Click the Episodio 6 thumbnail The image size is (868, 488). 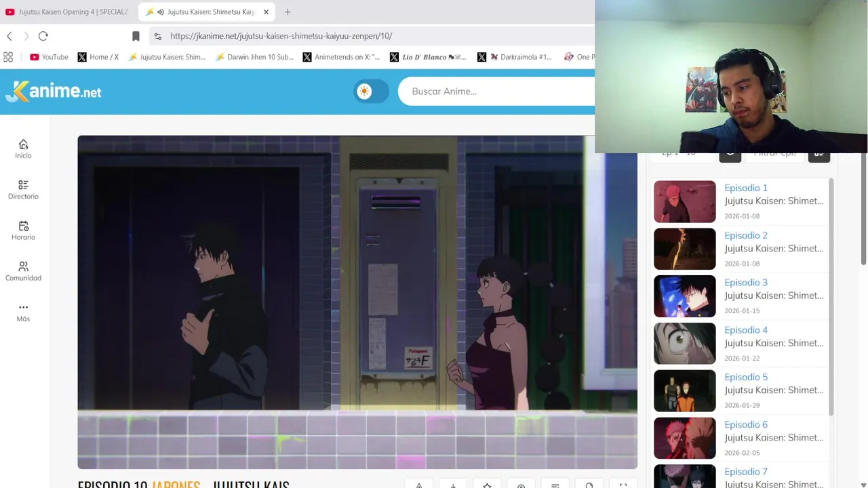[684, 438]
